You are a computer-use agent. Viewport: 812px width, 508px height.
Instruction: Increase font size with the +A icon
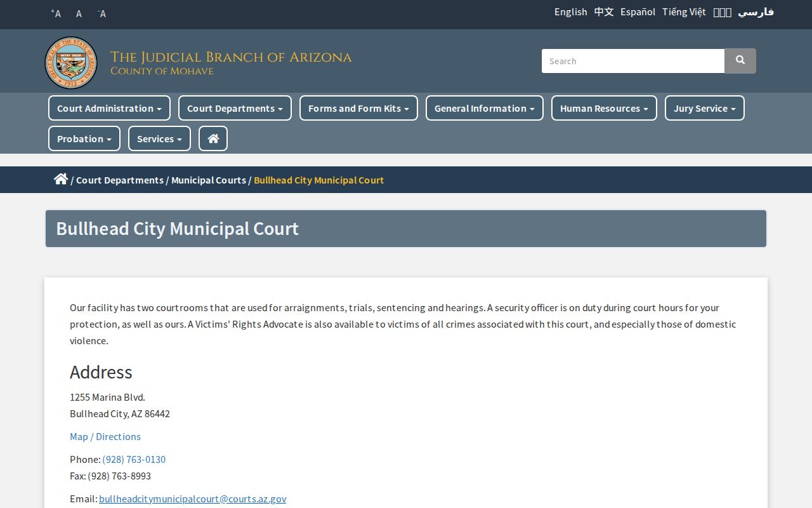[56, 13]
